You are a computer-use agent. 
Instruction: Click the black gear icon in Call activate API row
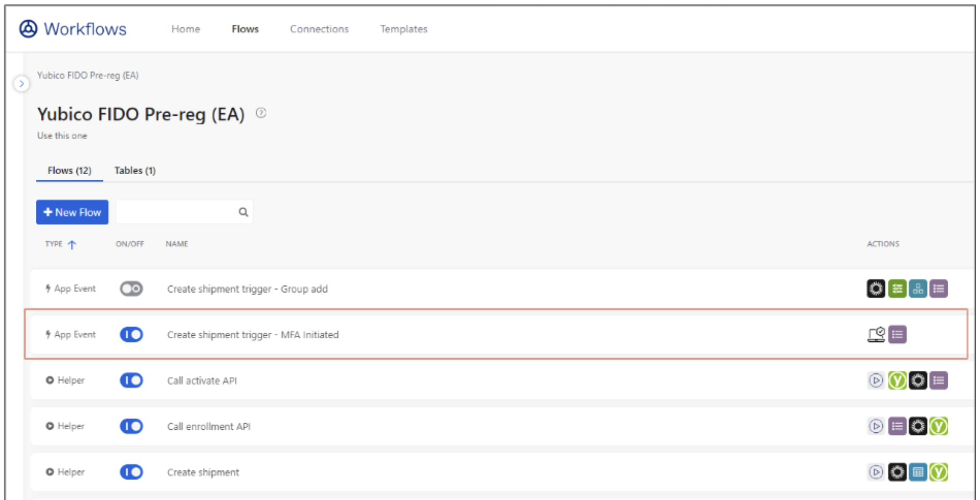[x=918, y=380]
